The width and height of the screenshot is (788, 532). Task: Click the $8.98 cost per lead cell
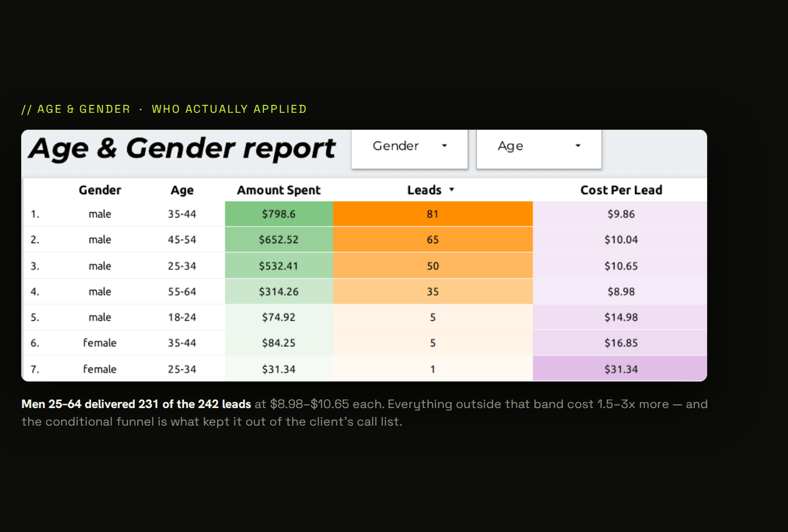tap(620, 292)
